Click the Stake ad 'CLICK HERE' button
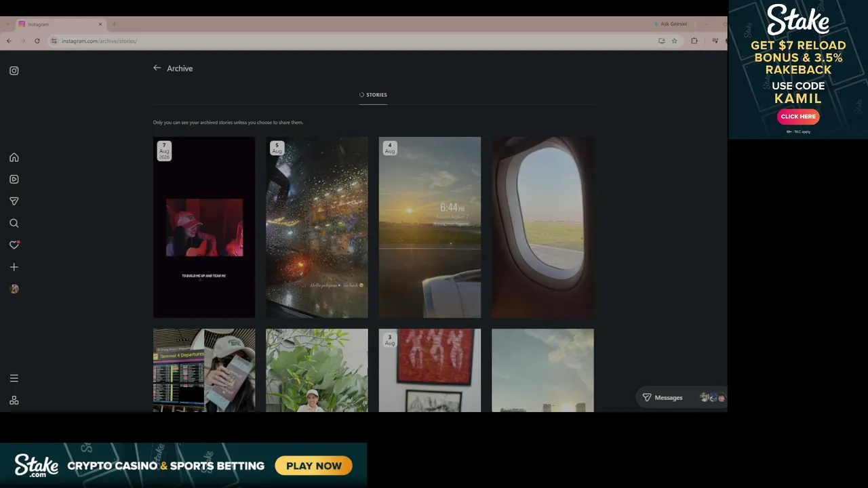868x488 pixels. (x=798, y=117)
